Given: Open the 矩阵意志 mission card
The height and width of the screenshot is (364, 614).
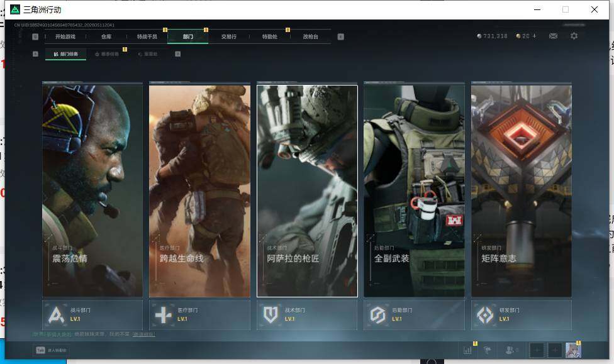Looking at the screenshot, I should point(522,191).
